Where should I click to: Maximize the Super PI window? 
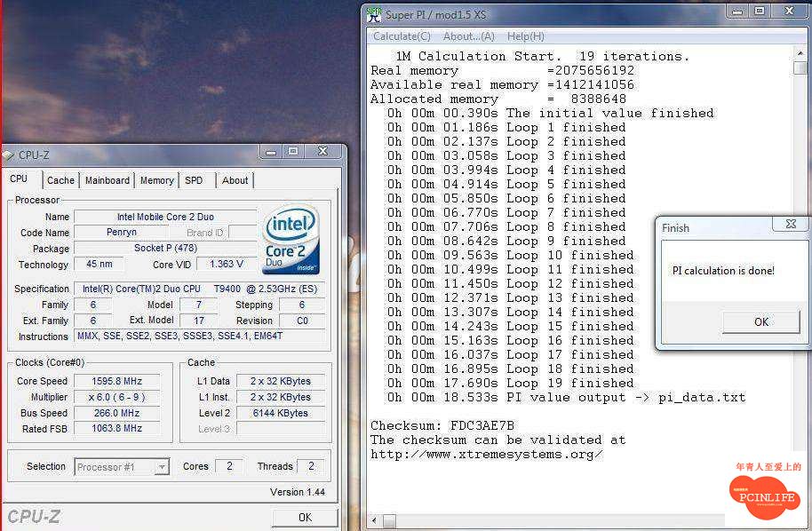click(760, 12)
